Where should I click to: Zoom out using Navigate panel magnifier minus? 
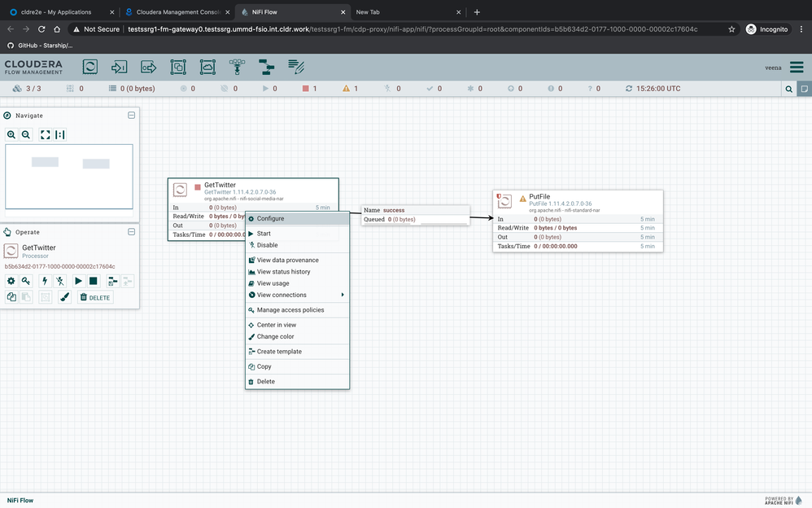tap(26, 135)
